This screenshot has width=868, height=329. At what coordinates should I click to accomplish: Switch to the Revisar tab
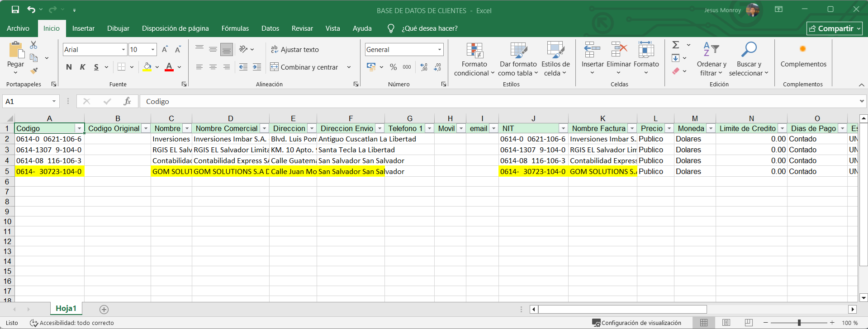302,28
